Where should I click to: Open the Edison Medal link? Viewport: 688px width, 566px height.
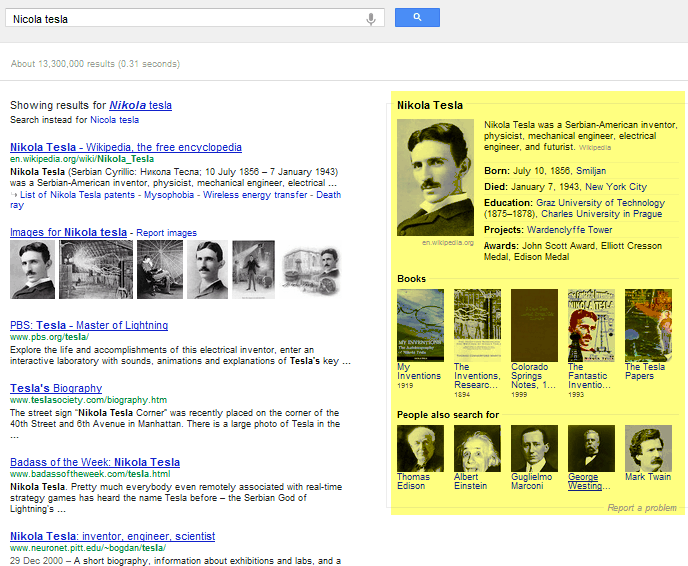[x=541, y=257]
